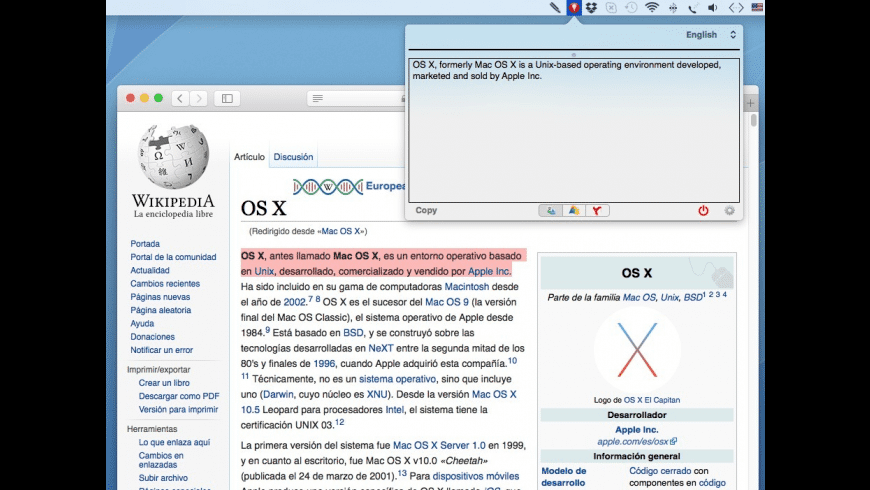Click the Imprimir/exportar sidebar heading

[159, 370]
